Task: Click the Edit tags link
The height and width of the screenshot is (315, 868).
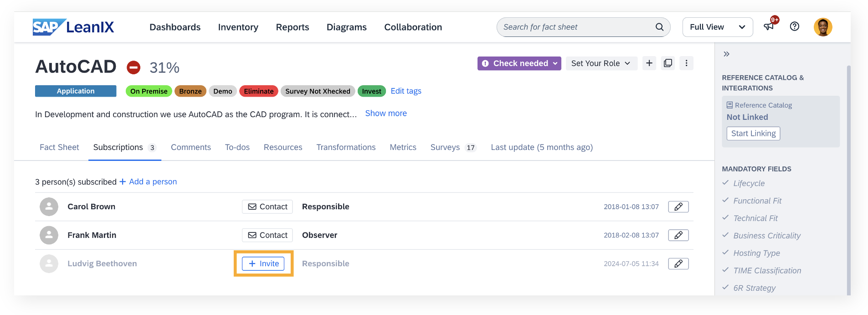Action: pos(406,91)
